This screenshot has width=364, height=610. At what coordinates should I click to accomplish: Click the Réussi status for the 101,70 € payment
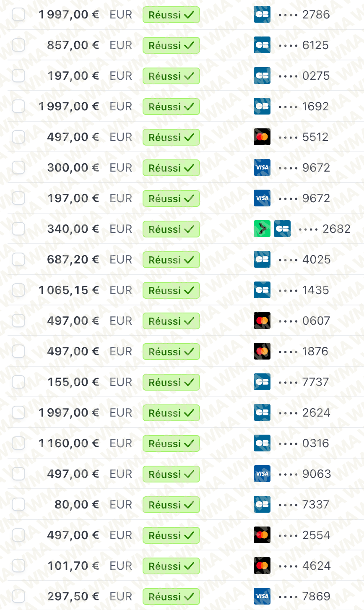[171, 566]
